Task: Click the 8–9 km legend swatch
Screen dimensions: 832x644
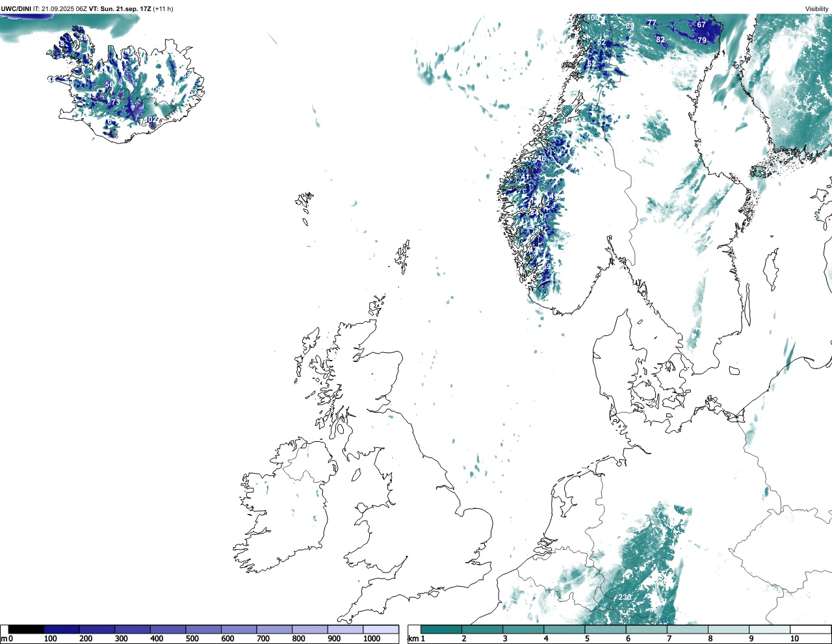Action: (728, 629)
